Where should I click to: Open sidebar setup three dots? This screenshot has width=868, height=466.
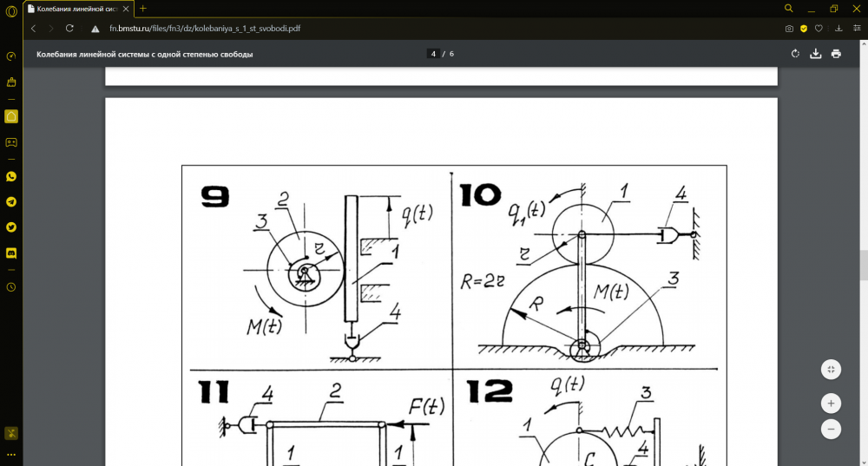coord(11,455)
